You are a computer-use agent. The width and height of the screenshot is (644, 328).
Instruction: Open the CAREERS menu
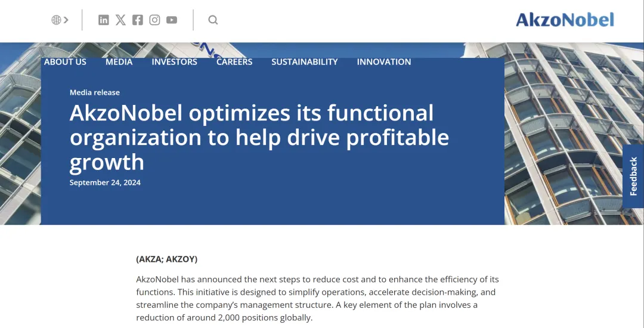click(234, 61)
